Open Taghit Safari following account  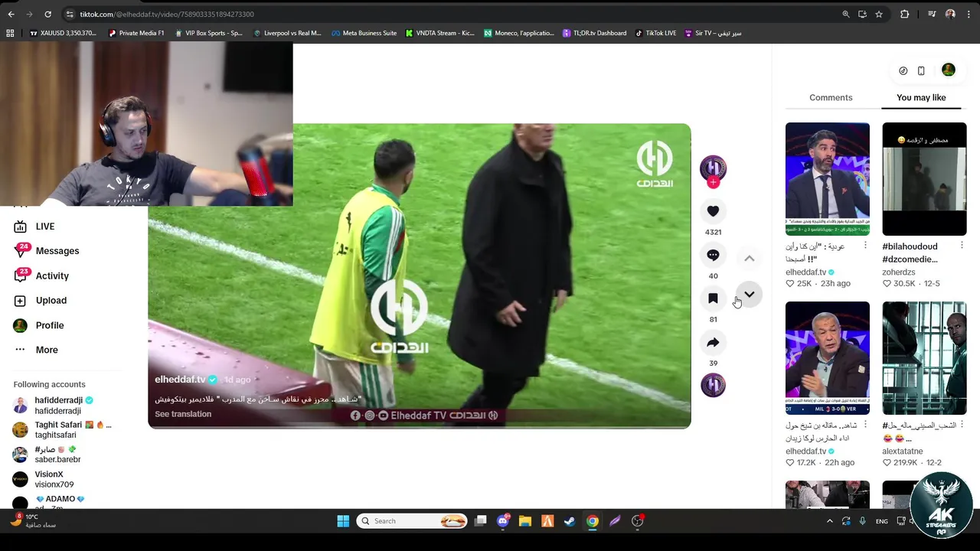tap(62, 430)
